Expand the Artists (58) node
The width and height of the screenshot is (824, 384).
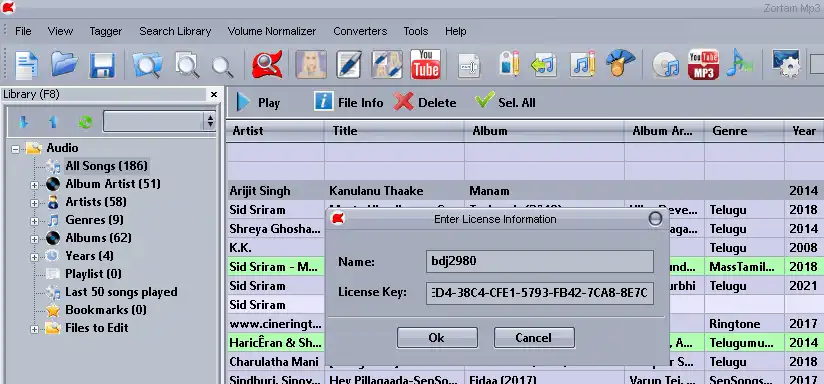pyautogui.click(x=34, y=203)
